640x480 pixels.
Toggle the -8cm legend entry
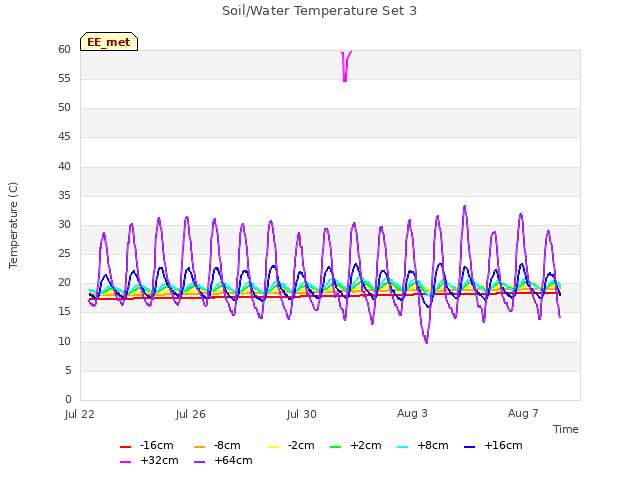tap(217, 445)
